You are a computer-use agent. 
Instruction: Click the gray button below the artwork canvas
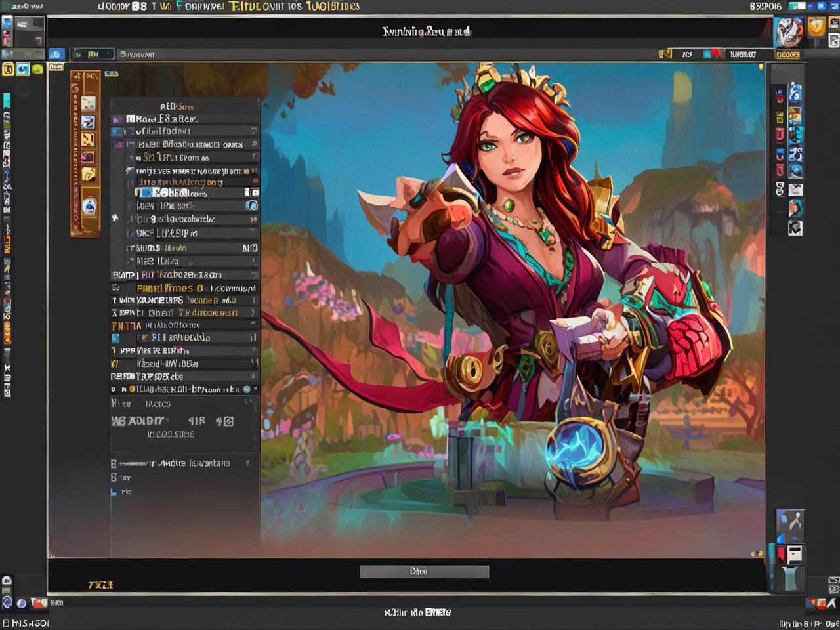[x=424, y=572]
